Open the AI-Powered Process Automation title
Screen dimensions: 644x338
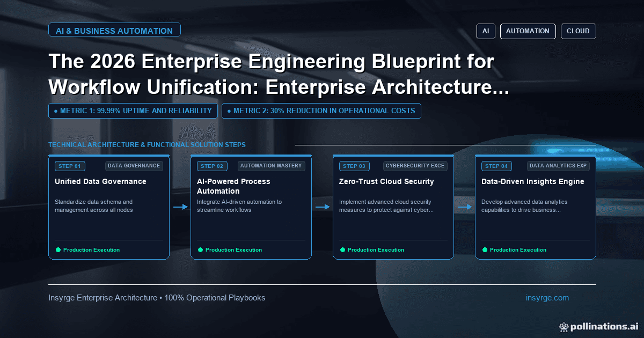(x=233, y=186)
